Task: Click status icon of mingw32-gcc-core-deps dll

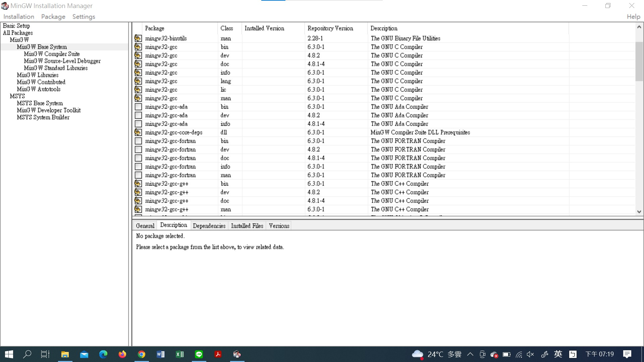Action: tap(138, 132)
